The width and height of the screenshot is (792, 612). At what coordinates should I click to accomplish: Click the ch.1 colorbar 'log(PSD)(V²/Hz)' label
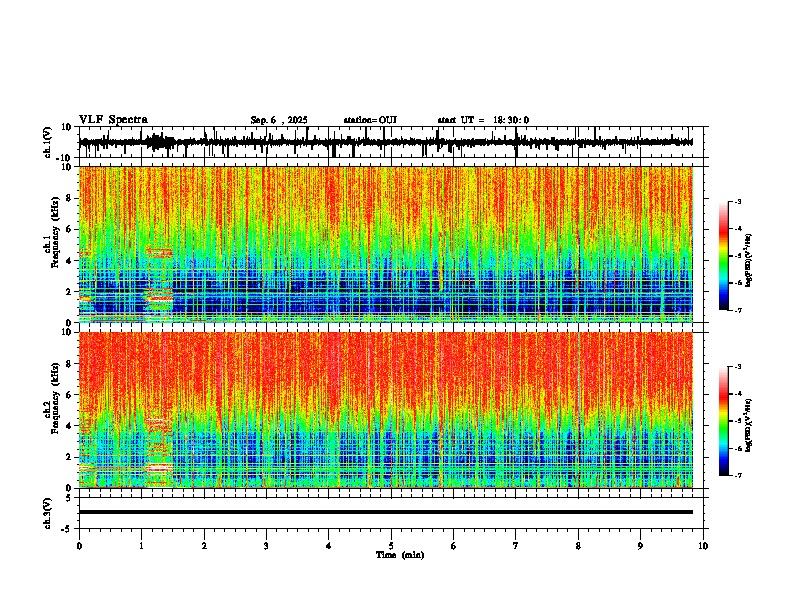pos(749,261)
